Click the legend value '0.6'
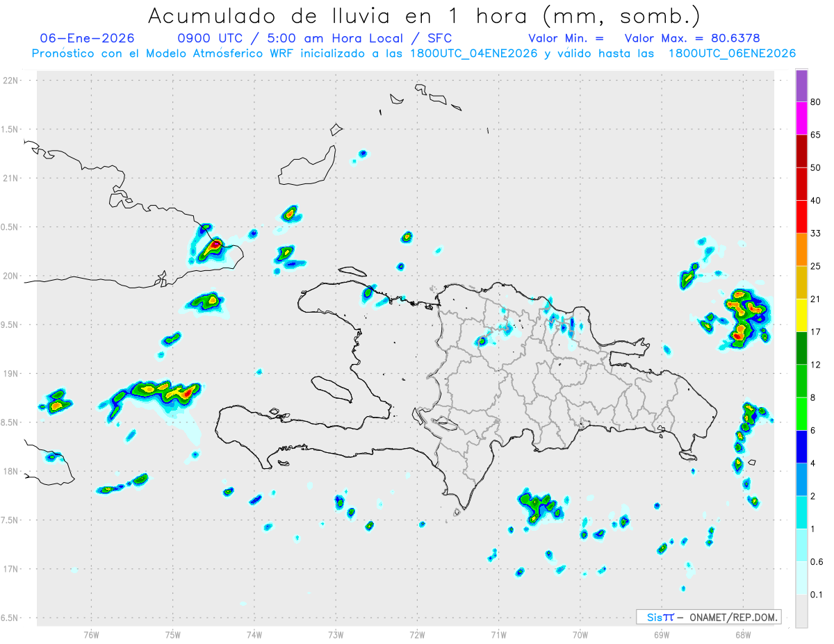 point(817,562)
